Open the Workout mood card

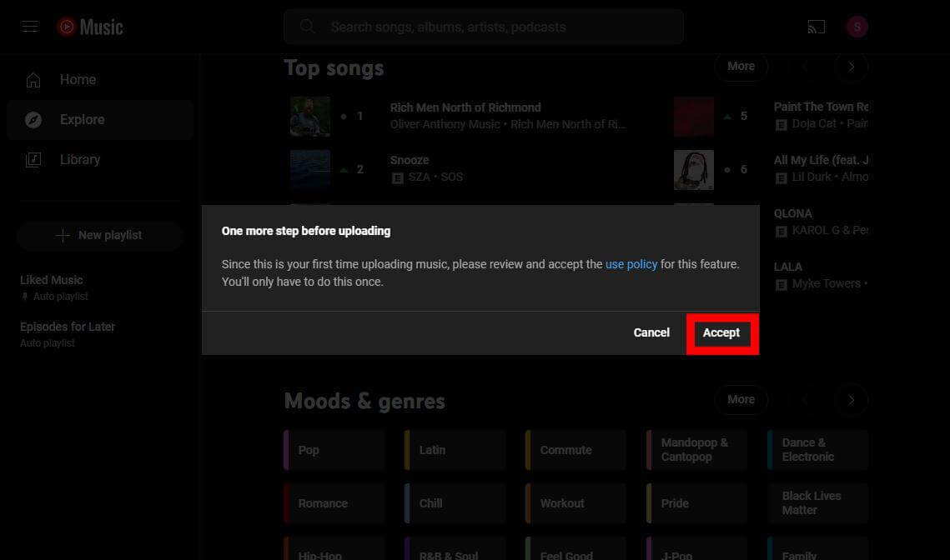tap(576, 503)
